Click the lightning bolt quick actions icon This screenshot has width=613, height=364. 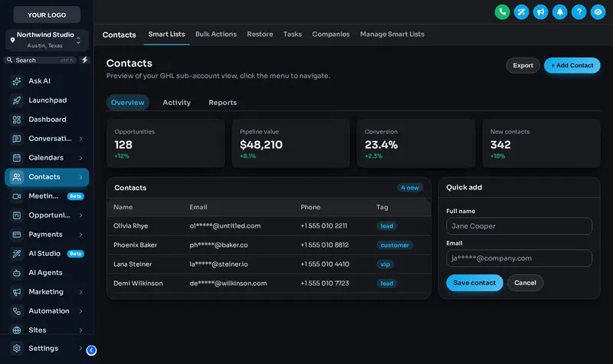84,60
